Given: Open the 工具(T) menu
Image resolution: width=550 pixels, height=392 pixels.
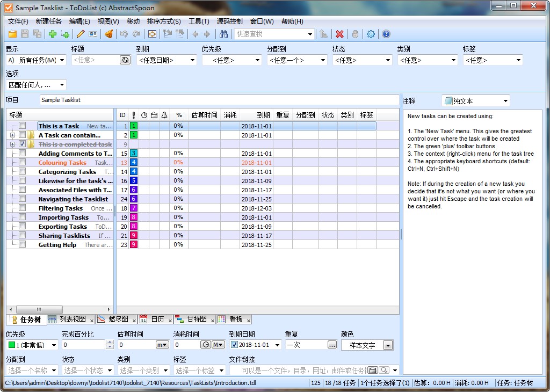Looking at the screenshot, I should 199,21.
